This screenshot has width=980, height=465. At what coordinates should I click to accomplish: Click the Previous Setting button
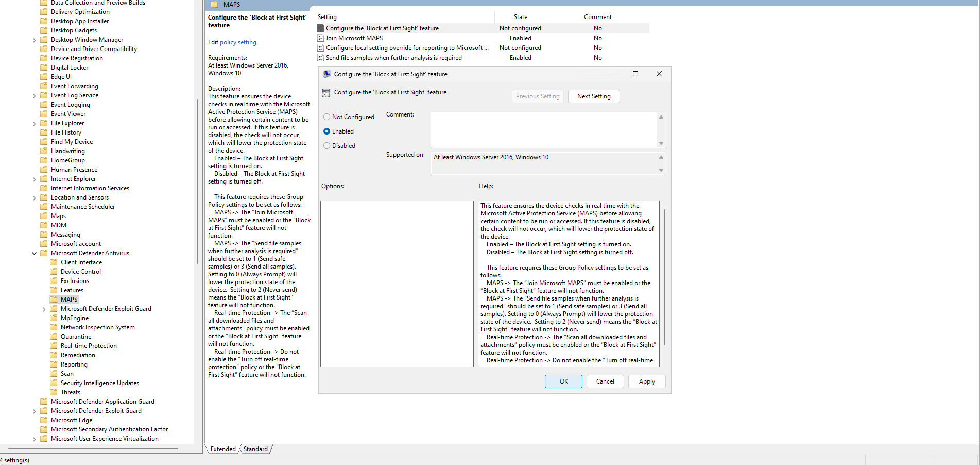(x=538, y=96)
